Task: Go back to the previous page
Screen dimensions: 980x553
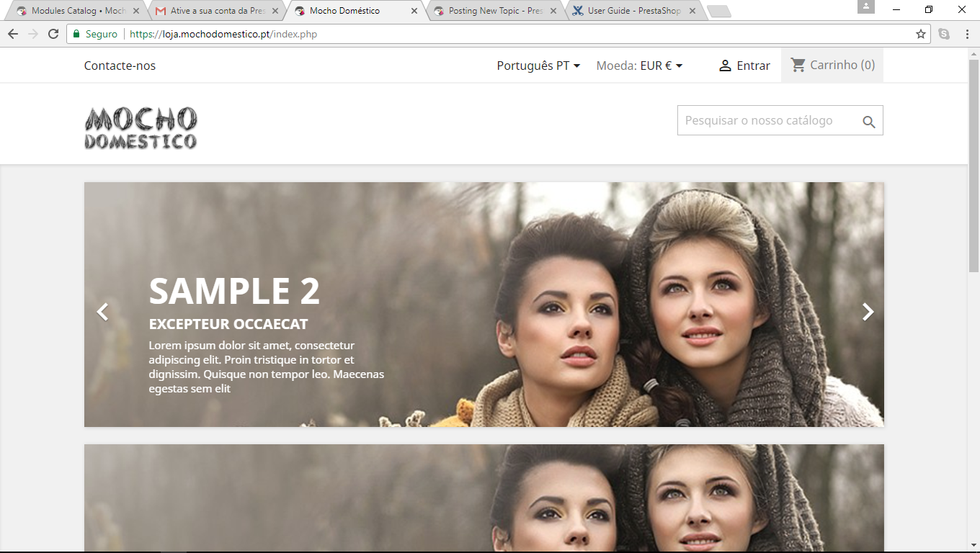Action: point(13,34)
